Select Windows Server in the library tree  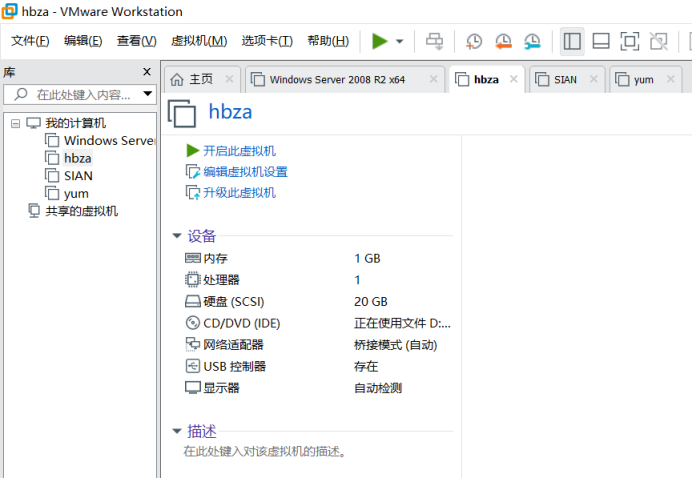point(110,141)
